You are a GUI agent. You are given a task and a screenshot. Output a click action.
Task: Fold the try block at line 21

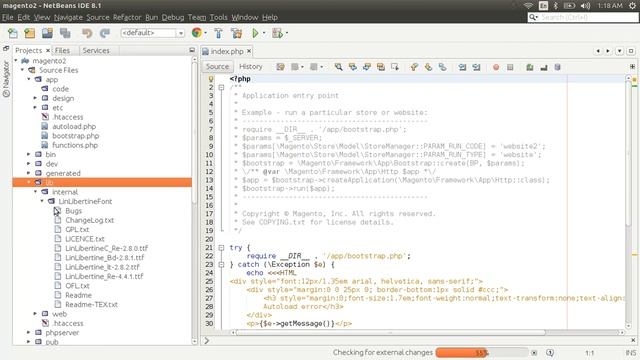pyautogui.click(x=221, y=247)
